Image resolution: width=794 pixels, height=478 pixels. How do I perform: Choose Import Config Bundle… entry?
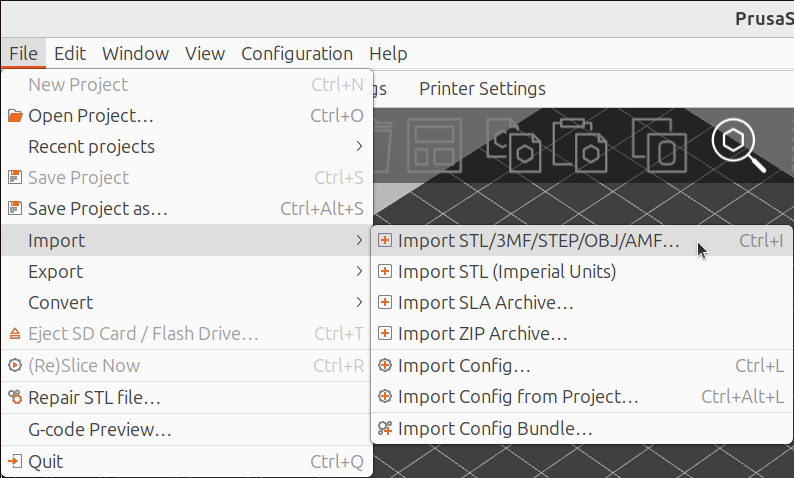pyautogui.click(x=581, y=428)
